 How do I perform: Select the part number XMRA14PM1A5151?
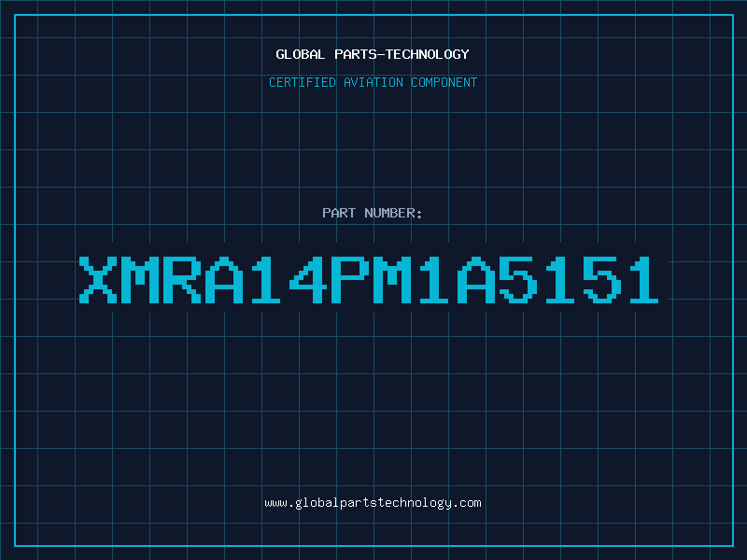click(369, 280)
